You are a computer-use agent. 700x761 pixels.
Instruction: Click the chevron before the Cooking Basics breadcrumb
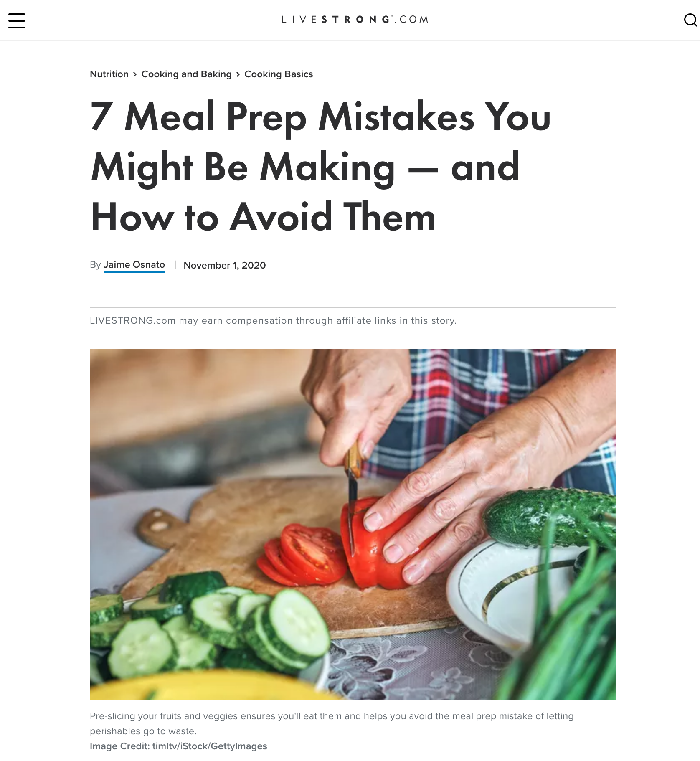(238, 74)
